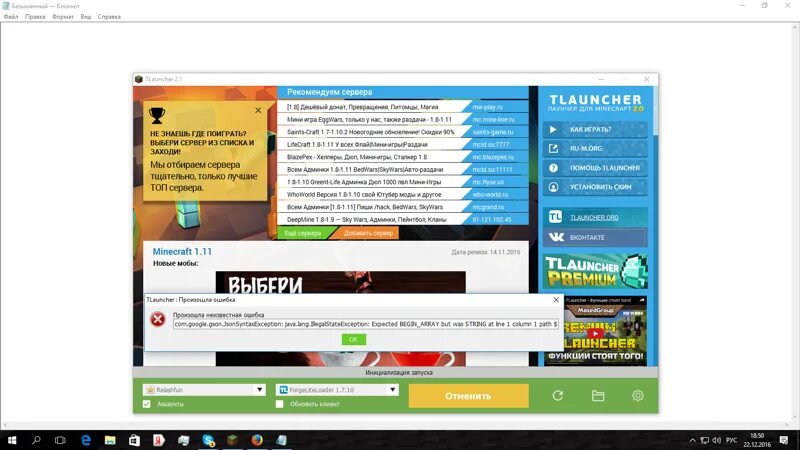Select the mc.mine-line.ru EggWars server row
Viewport: 800px width, 450px height.
click(x=403, y=119)
